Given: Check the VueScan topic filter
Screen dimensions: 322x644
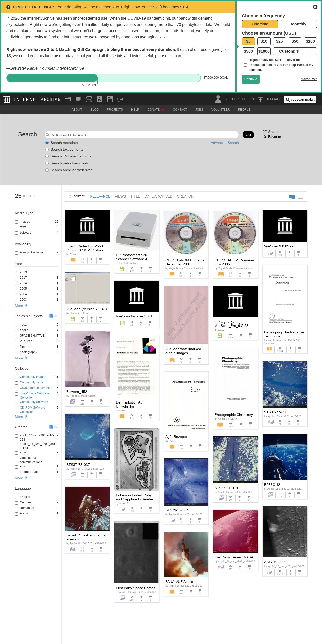Looking at the screenshot, I should (16, 341).
